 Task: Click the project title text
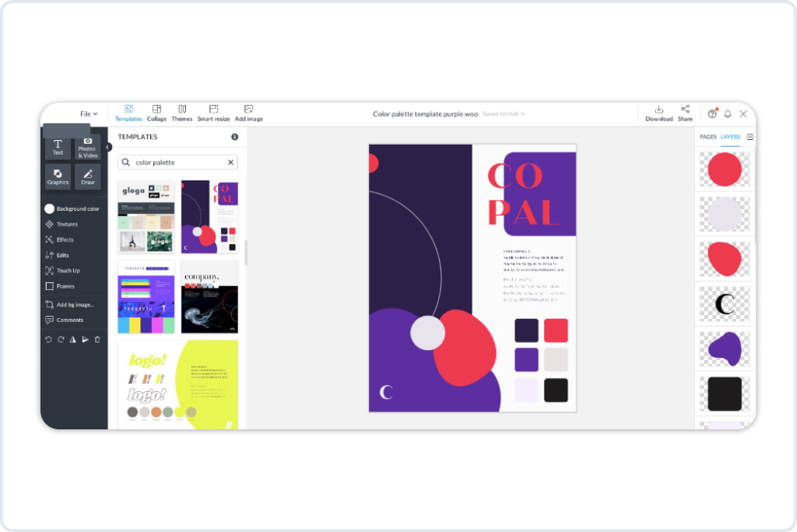coord(426,114)
